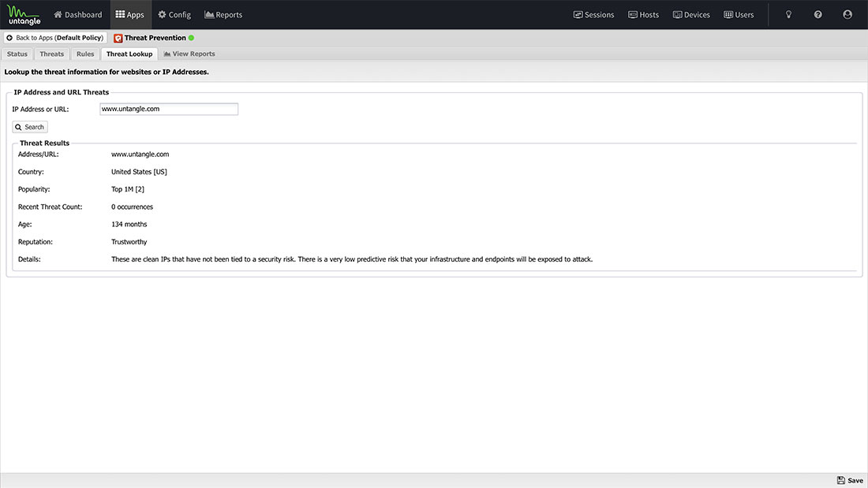Click the age value 134 months
Viewport: 868px width, 488px height.
129,224
